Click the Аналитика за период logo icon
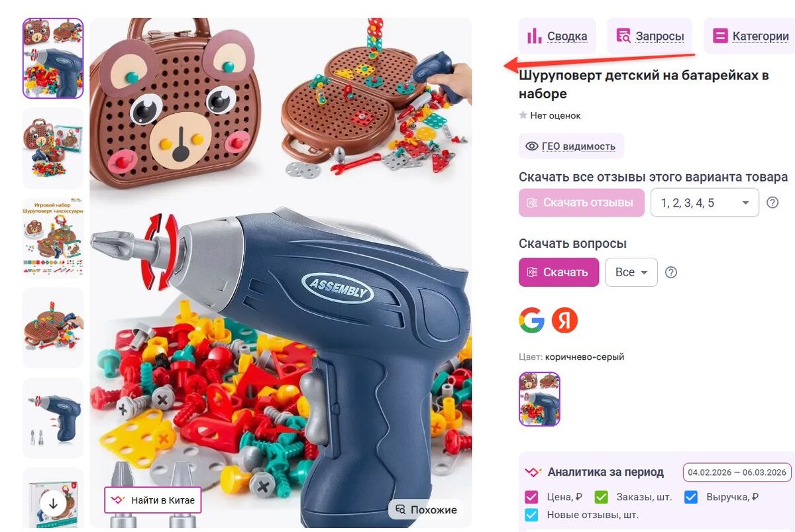Viewport: 795px width, 532px height. [533, 472]
